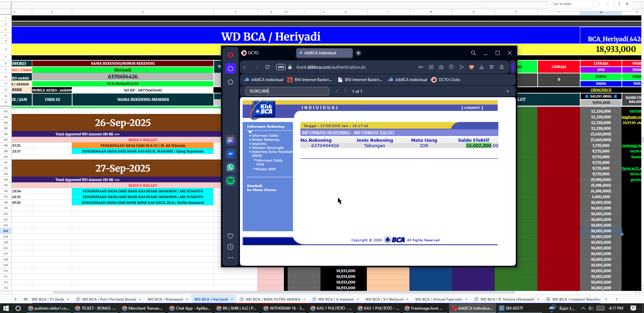The width and height of the screenshot is (644, 313).
Task: Click Kembali ke Menu Utama
Action: (261, 188)
